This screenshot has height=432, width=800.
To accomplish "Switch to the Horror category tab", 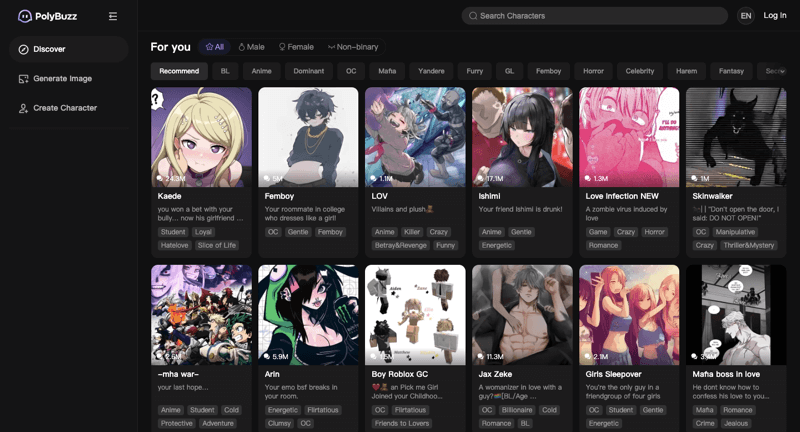I will pyautogui.click(x=593, y=71).
